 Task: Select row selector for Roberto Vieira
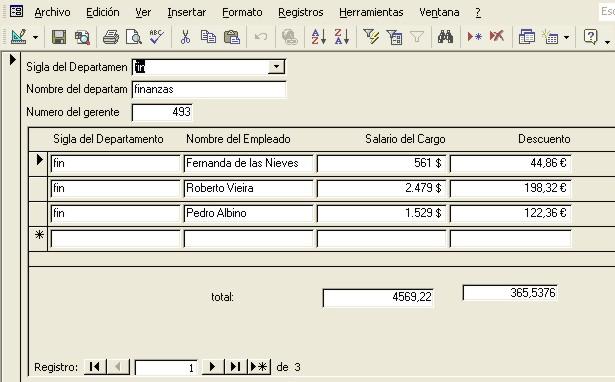click(x=38, y=189)
